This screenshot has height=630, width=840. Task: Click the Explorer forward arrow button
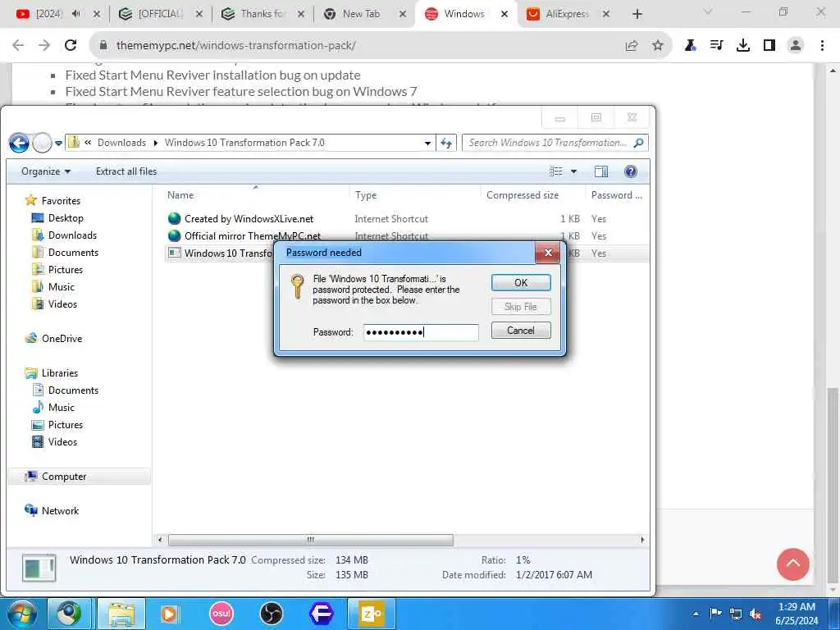[x=42, y=143]
